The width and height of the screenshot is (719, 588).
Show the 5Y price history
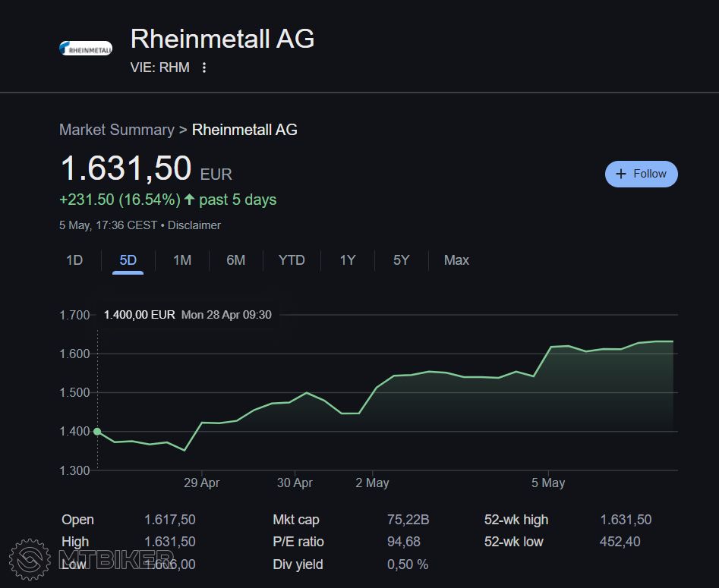401,260
